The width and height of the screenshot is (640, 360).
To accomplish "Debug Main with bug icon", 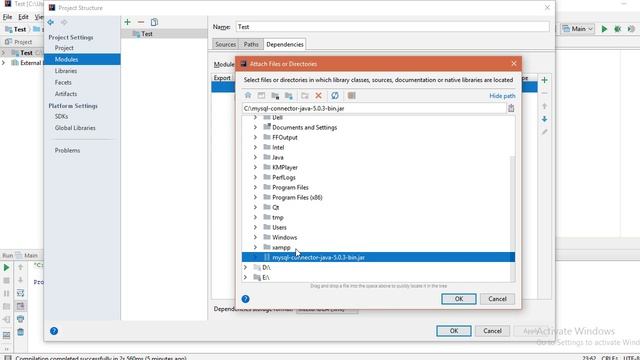I will click(618, 29).
